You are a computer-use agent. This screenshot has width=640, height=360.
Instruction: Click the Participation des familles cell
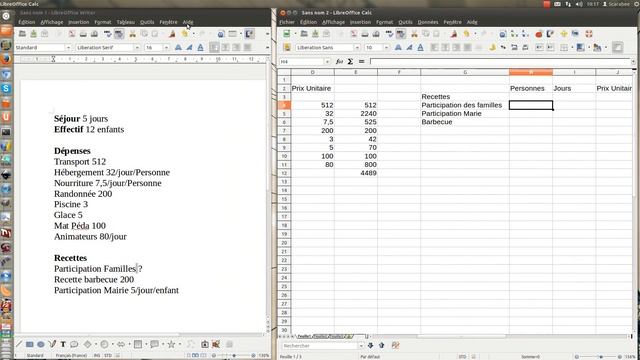[x=465, y=105]
